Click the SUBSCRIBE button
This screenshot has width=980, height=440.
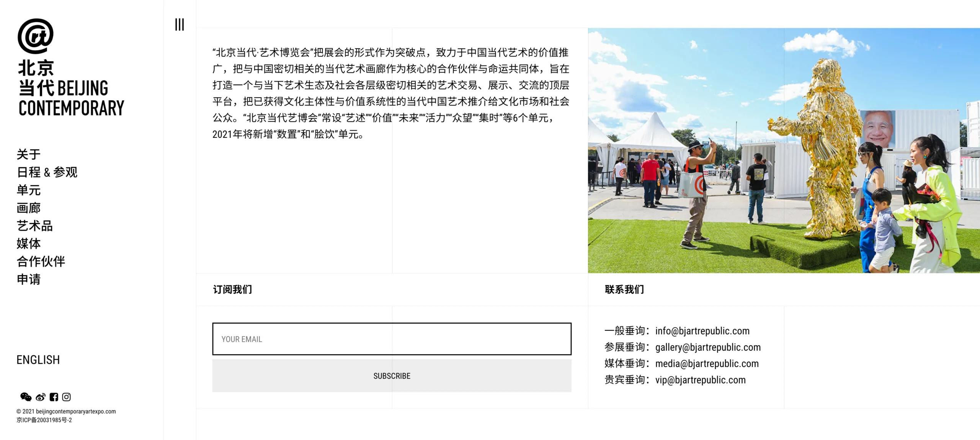click(392, 376)
